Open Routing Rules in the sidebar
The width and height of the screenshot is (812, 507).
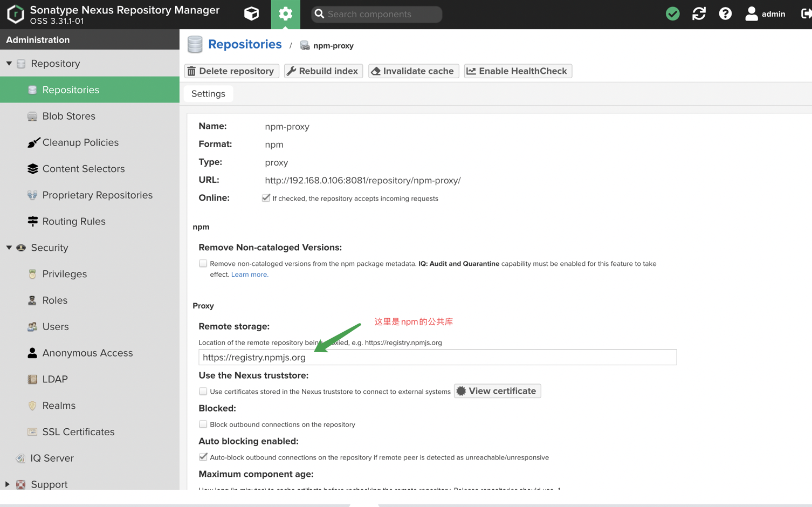click(90, 221)
